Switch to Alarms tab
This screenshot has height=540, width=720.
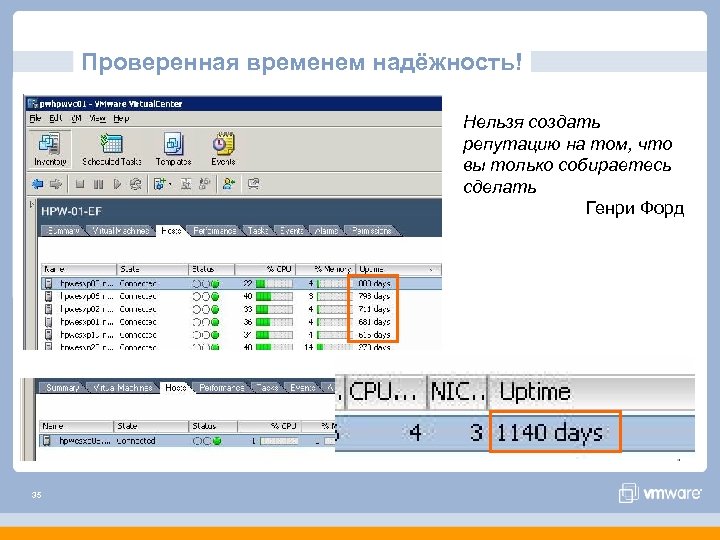pos(326,231)
